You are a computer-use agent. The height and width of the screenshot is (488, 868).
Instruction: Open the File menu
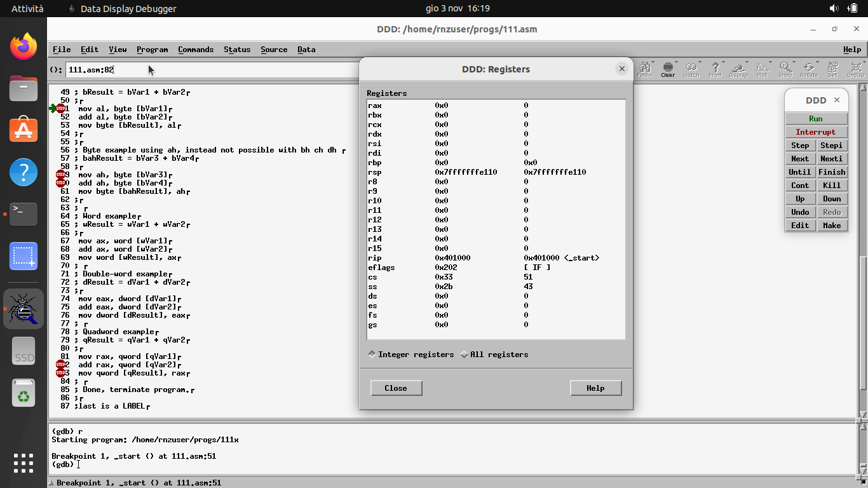[62, 50]
